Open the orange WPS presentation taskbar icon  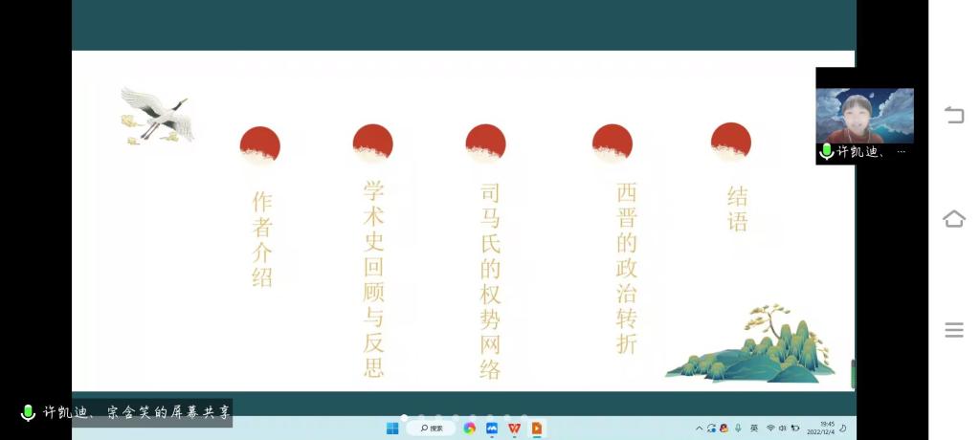(537, 429)
